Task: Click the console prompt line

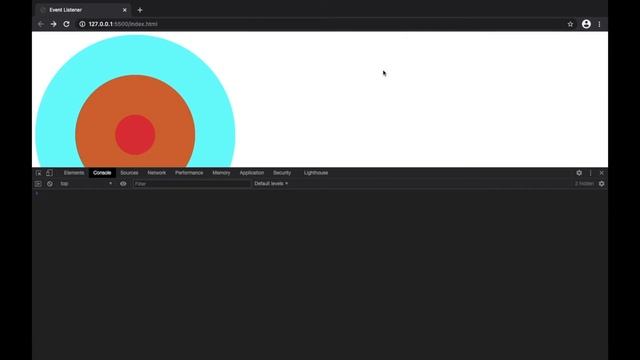Action: coord(320,193)
